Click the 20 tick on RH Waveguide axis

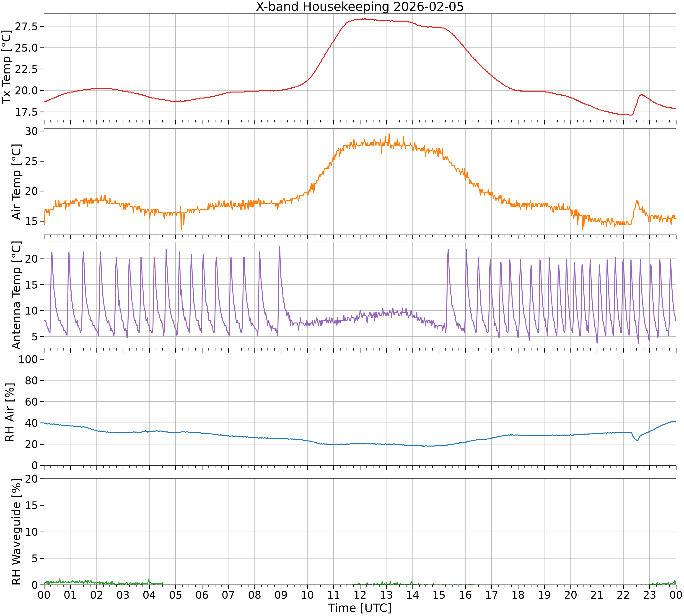point(32,479)
